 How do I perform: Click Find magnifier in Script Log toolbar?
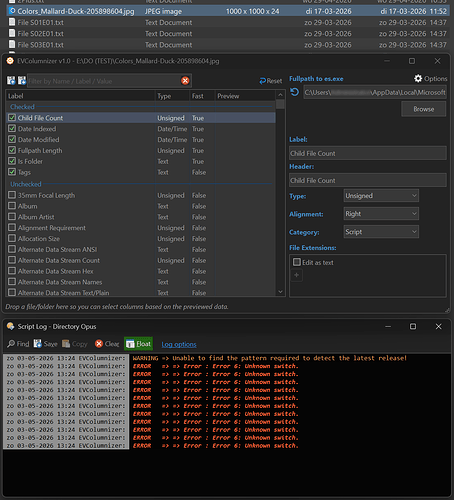(11, 344)
